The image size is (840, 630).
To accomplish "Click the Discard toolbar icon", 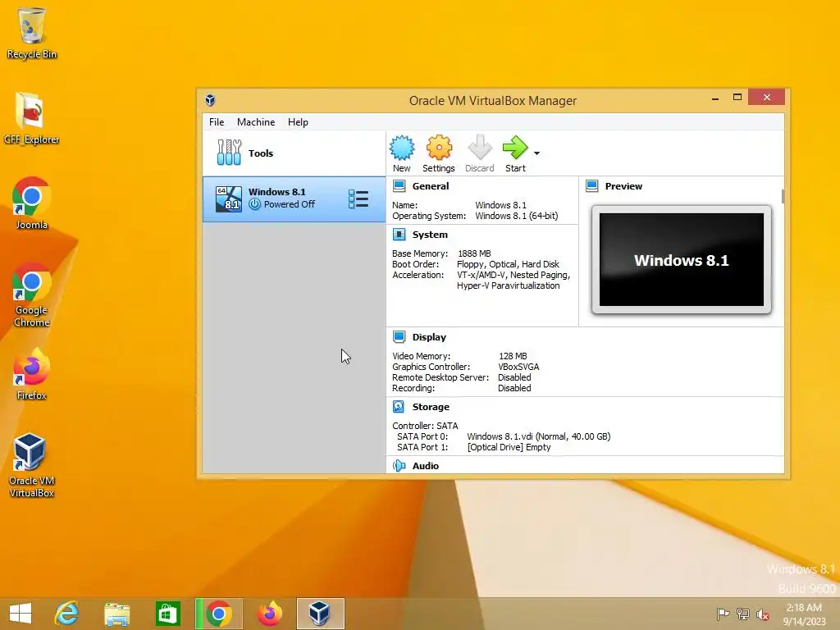I will pyautogui.click(x=479, y=153).
